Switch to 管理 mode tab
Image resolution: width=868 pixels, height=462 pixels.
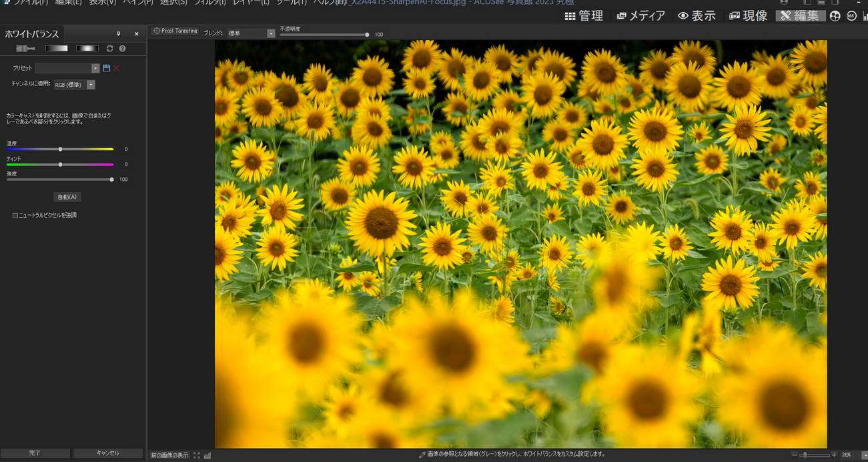coord(584,16)
